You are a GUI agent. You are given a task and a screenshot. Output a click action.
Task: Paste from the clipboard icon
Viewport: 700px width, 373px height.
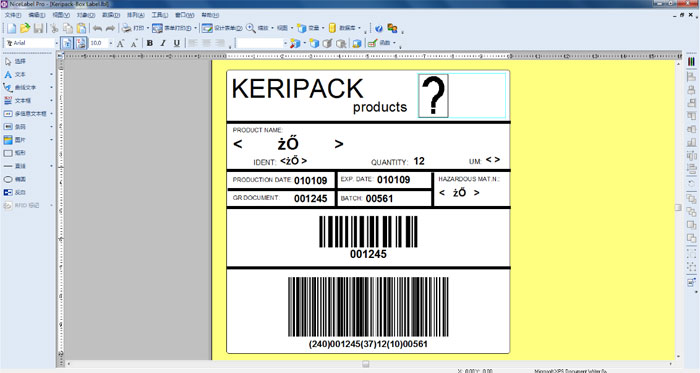pos(81,28)
